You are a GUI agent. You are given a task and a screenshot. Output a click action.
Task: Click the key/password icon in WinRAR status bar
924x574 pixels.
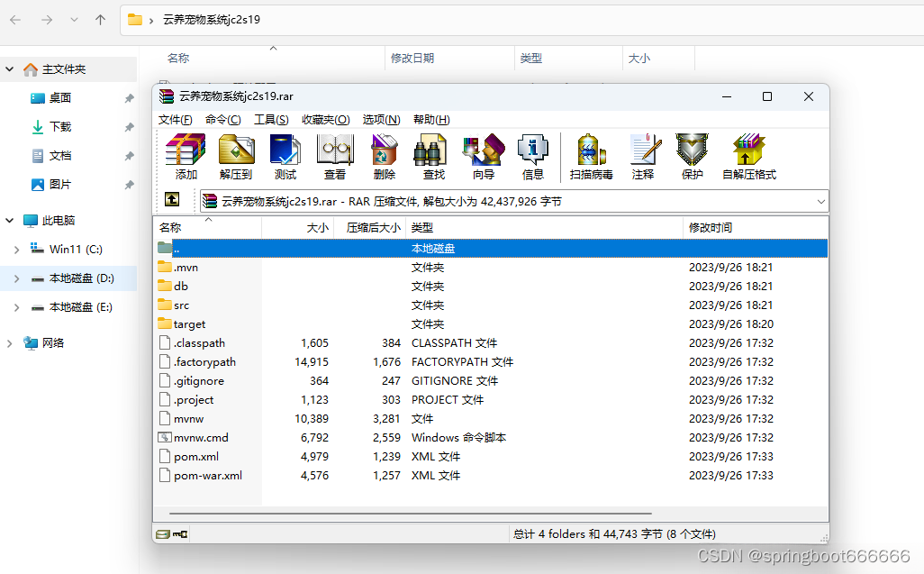[180, 534]
